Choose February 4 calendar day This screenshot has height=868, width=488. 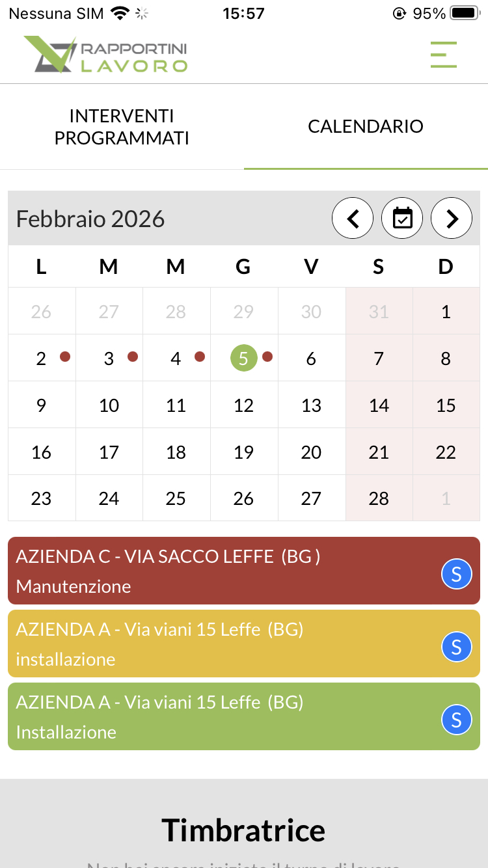click(176, 359)
